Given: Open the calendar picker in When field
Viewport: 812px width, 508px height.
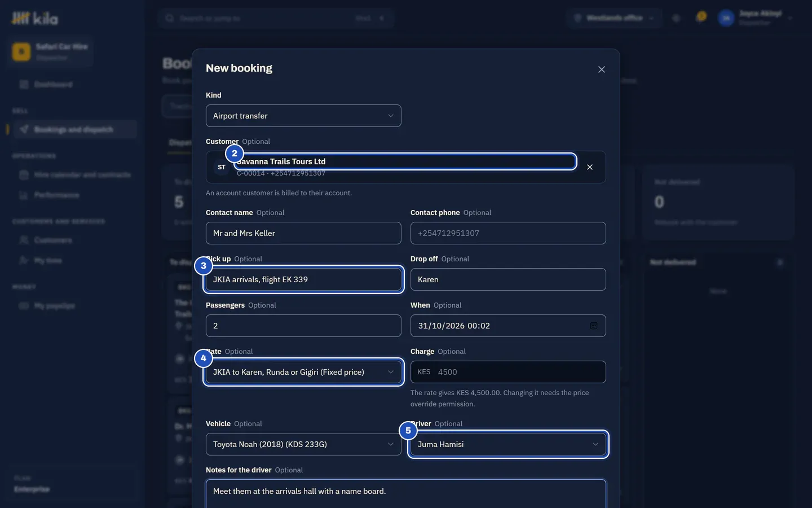Looking at the screenshot, I should tap(594, 326).
